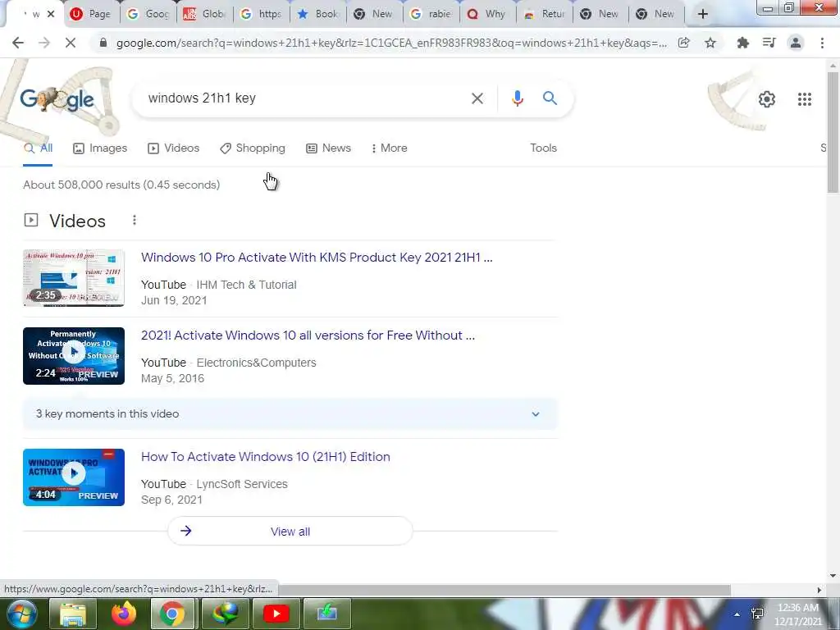Click the URL address bar
Image resolution: width=840 pixels, height=630 pixels.
[x=391, y=43]
